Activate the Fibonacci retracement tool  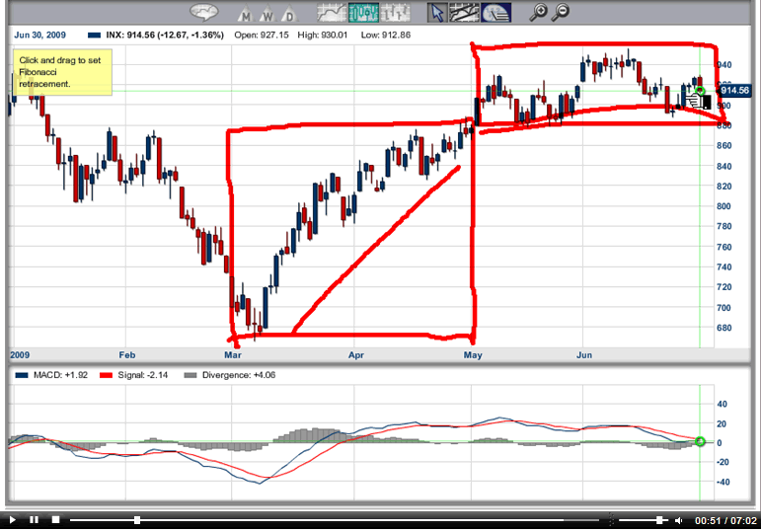496,13
